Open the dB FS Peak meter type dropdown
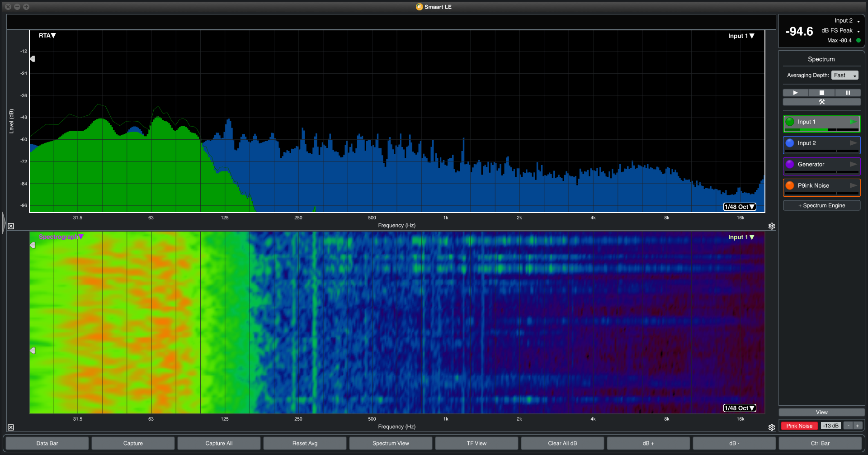868x455 pixels. click(840, 31)
